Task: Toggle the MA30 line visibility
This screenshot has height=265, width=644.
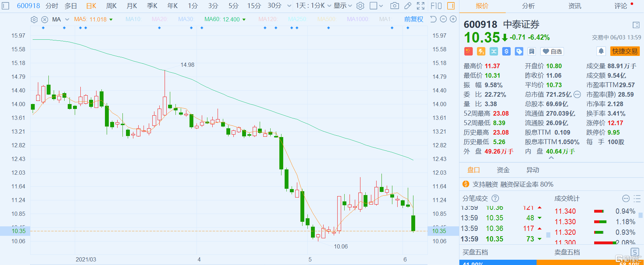Action: 186,19
